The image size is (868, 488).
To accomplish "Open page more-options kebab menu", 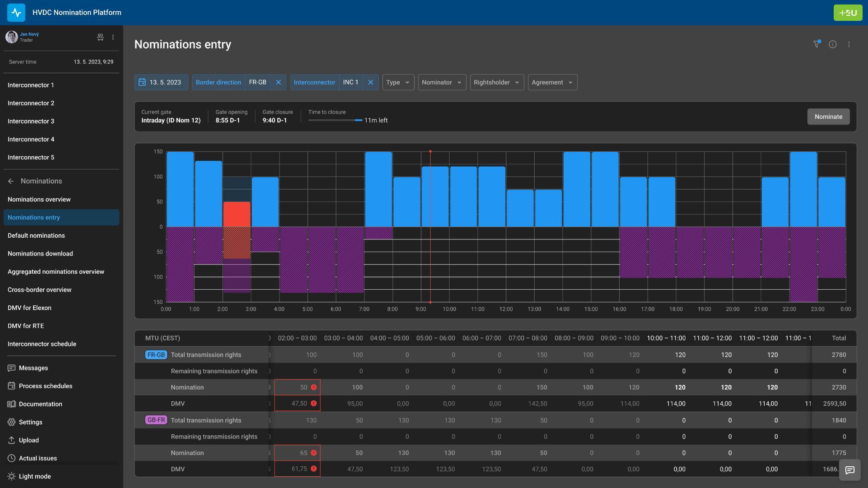I will pos(849,44).
